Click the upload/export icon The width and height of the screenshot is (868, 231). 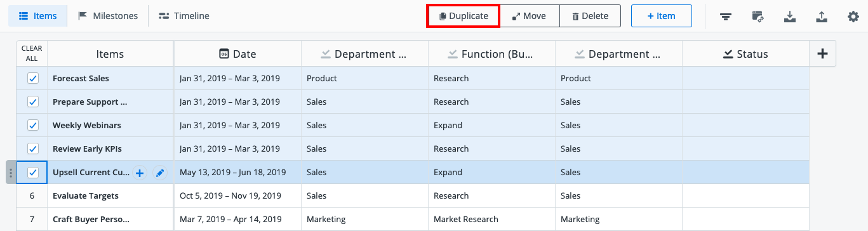click(x=822, y=16)
